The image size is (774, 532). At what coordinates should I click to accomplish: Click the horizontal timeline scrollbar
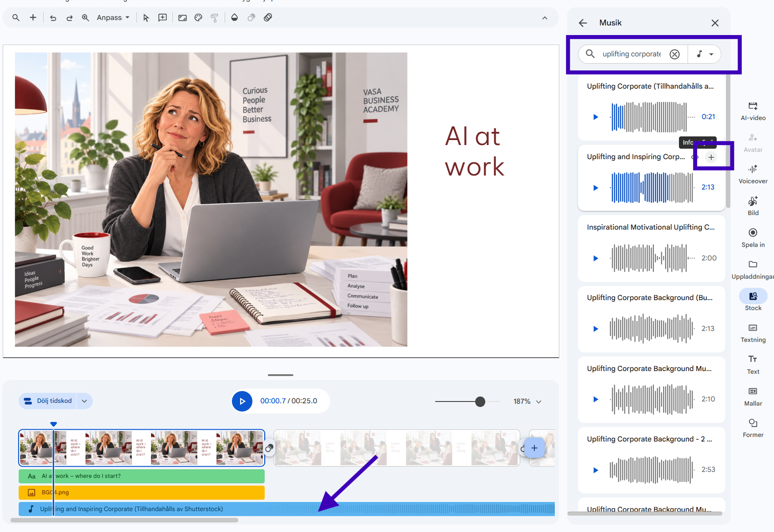124,520
